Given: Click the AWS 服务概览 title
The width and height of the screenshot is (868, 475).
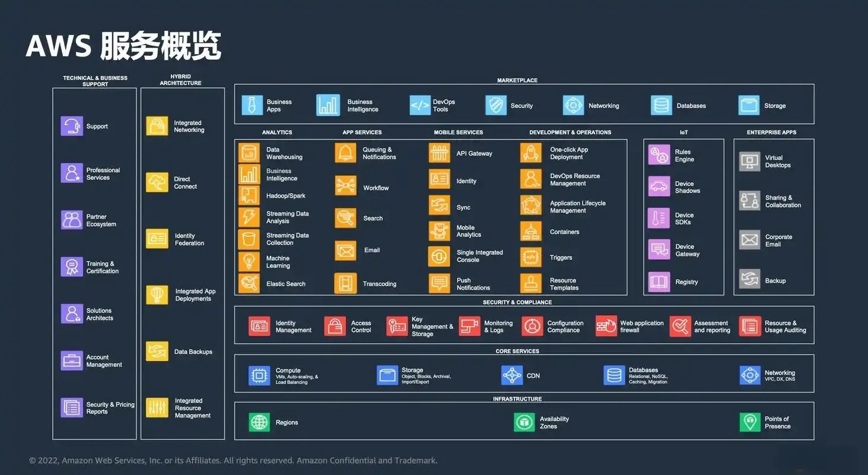Looking at the screenshot, I should pos(123,46).
